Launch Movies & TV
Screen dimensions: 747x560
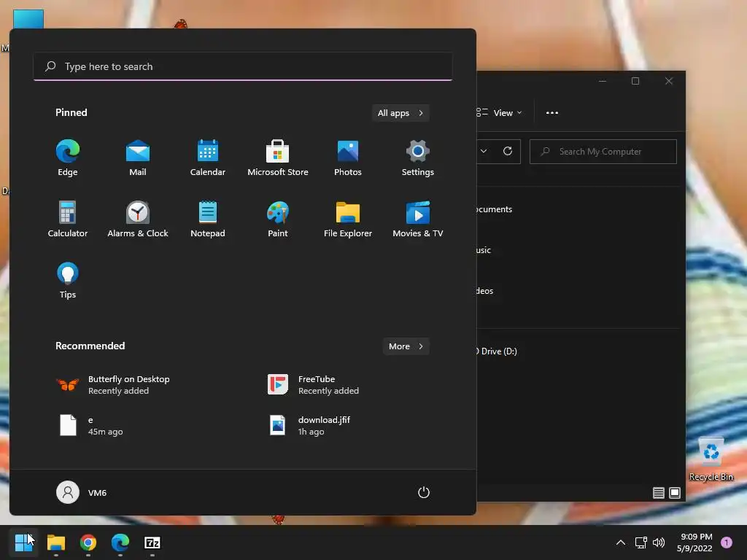pyautogui.click(x=418, y=219)
